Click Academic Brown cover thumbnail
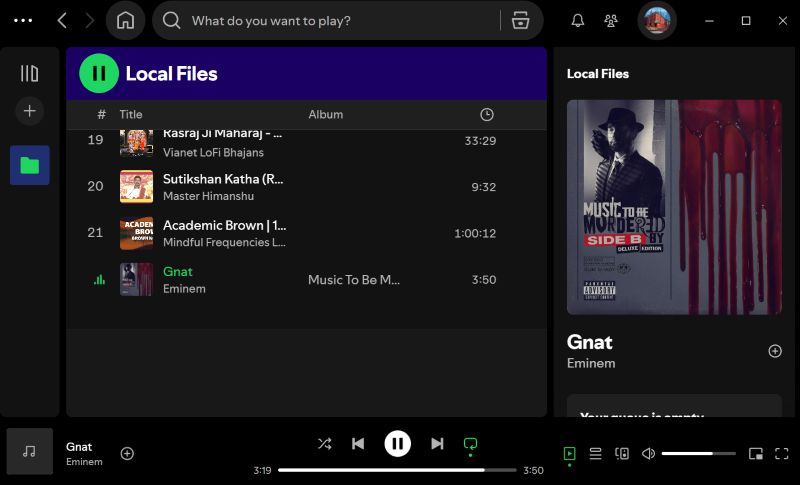Viewport: 800px width, 485px height. 136,233
